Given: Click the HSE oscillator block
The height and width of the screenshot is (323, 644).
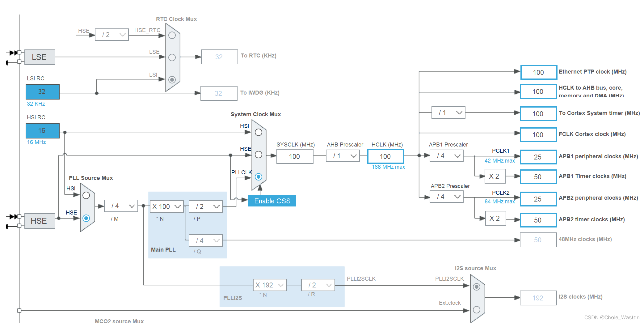Looking at the screenshot, I should coord(40,221).
